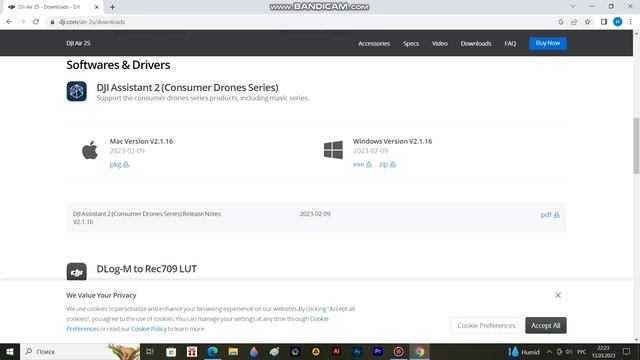Image resolution: width=640 pixels, height=360 pixels.
Task: Click release notes date '2023-02-09'
Action: tap(315, 213)
